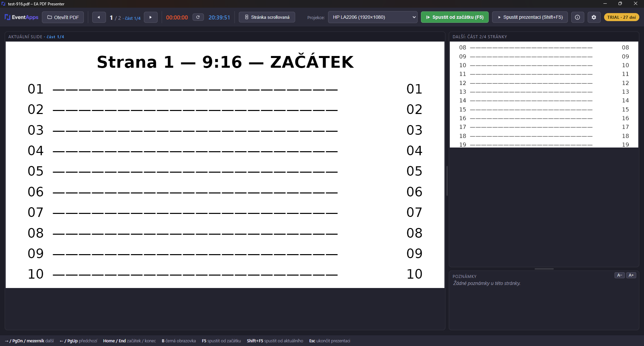
Task: Click the notes panel resize handle
Action: [544, 269]
